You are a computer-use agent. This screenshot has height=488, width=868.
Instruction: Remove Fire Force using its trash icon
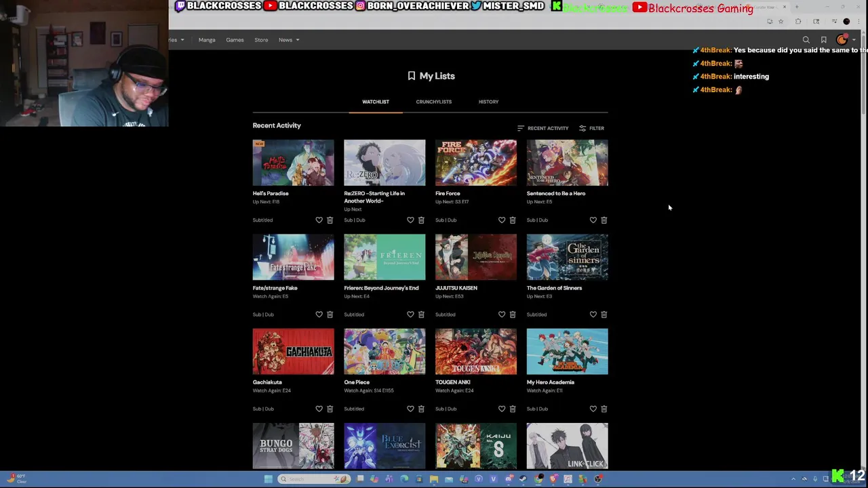513,220
